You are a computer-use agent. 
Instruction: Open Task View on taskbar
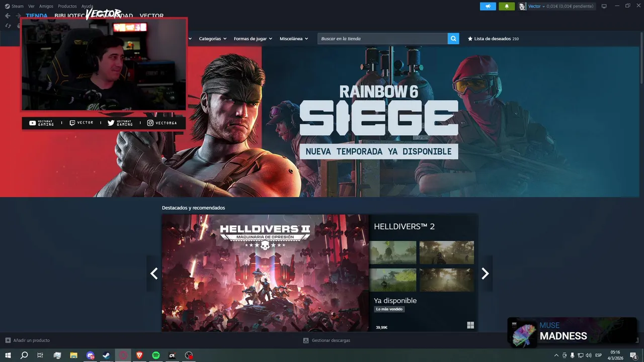tap(40, 355)
